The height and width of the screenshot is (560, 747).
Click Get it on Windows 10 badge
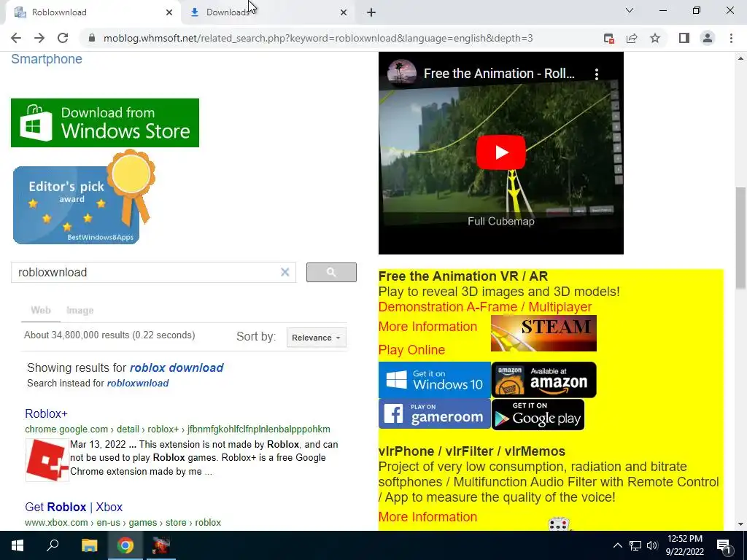click(435, 380)
